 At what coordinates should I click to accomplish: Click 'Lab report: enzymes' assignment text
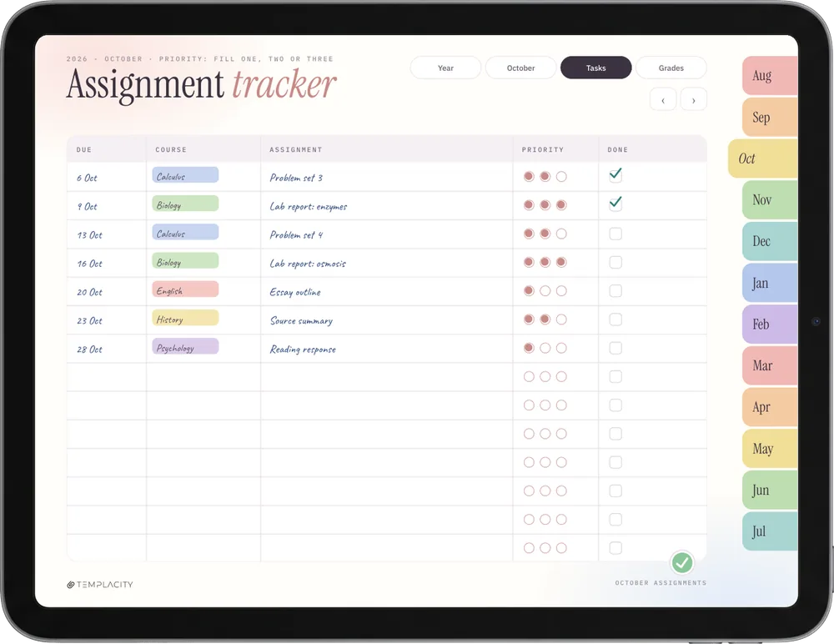tap(308, 207)
